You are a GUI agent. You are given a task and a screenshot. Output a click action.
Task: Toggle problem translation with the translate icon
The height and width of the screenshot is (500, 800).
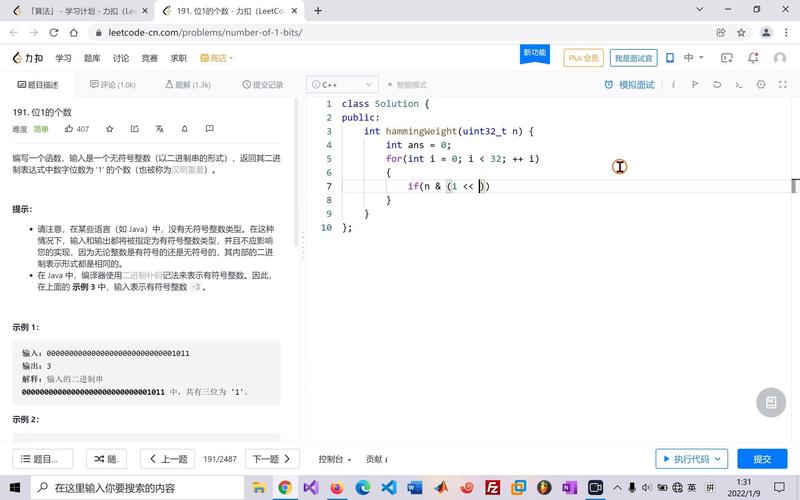pyautogui.click(x=160, y=129)
